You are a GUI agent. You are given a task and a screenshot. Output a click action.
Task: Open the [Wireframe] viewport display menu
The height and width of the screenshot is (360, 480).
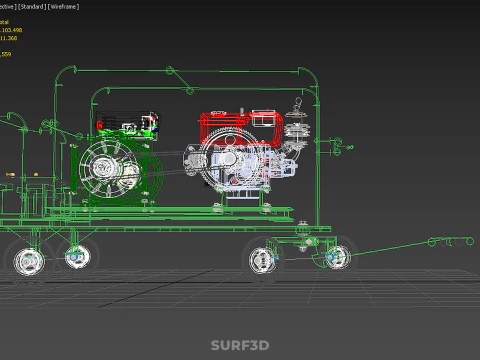pos(64,6)
